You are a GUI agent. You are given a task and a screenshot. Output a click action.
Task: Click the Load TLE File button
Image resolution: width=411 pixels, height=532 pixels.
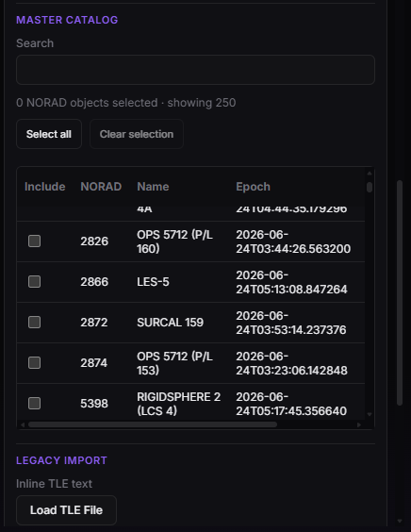tap(67, 510)
